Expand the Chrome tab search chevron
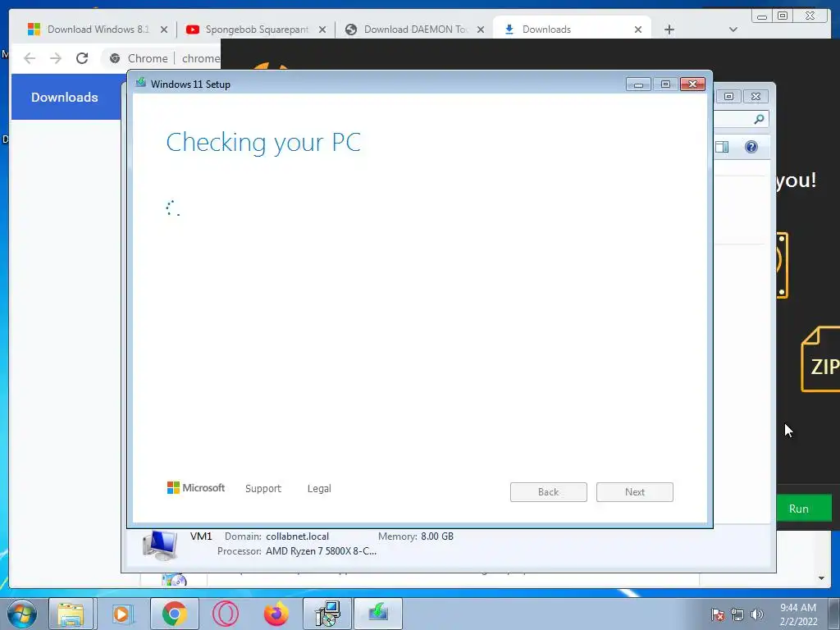This screenshot has width=840, height=630. tap(733, 30)
